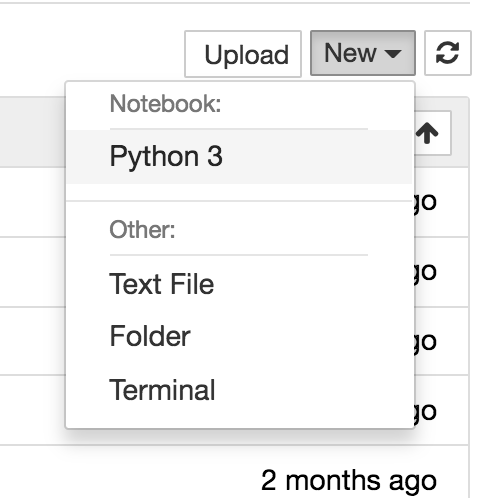Click the sort-direction up arrow icon
The image size is (484, 498).
click(x=427, y=133)
